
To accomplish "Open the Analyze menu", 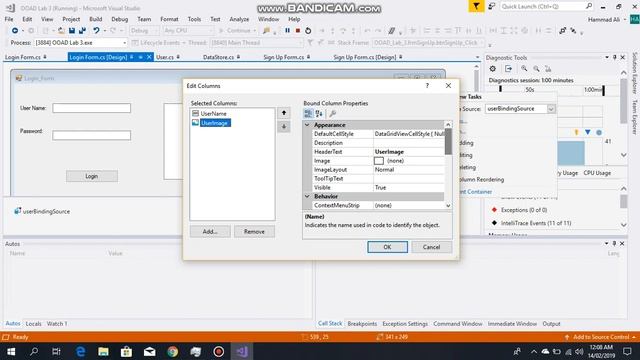I will tap(239, 19).
